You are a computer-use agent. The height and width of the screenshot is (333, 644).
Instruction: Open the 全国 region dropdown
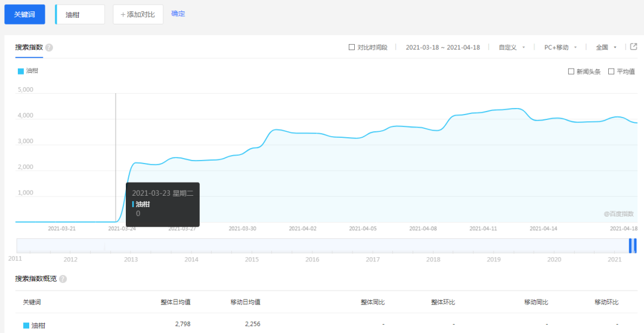[x=605, y=47]
